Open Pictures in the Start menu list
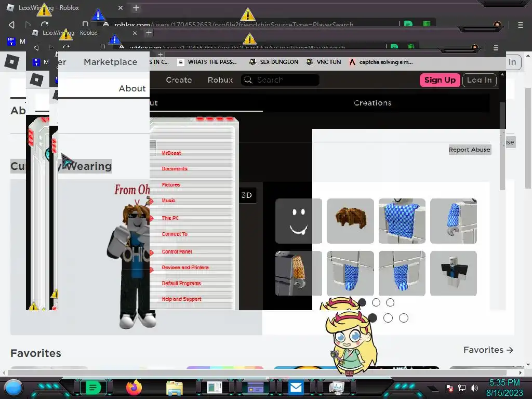This screenshot has width=532, height=399. (x=170, y=185)
